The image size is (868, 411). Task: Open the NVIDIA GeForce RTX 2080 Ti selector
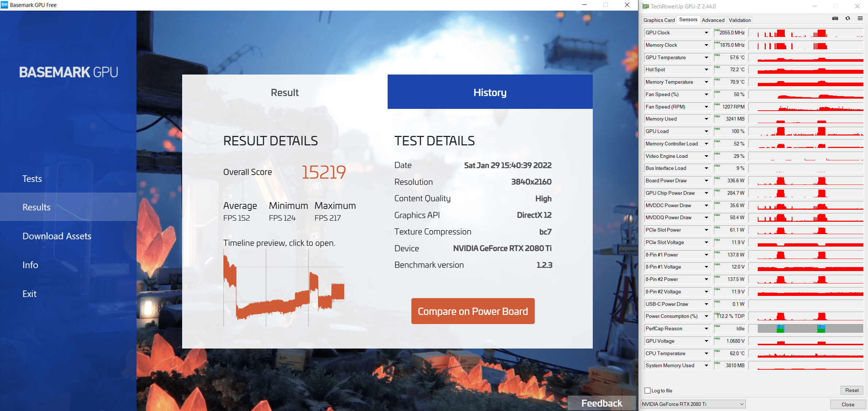pyautogui.click(x=693, y=404)
